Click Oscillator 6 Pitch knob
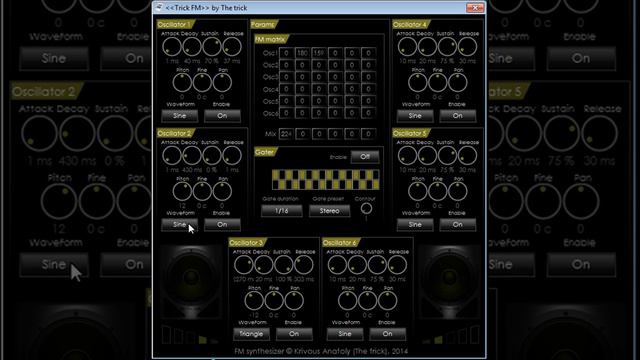The image size is (640, 360). (347, 301)
